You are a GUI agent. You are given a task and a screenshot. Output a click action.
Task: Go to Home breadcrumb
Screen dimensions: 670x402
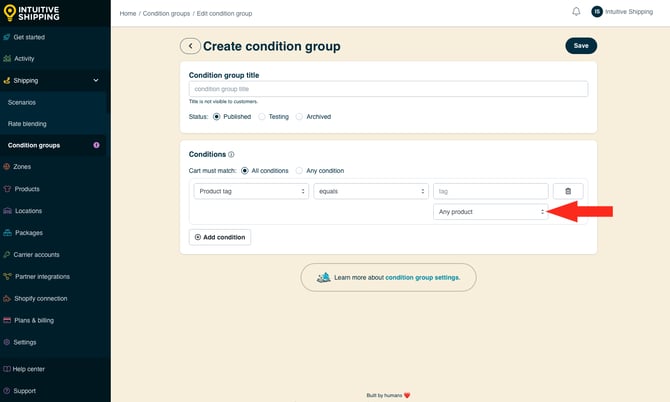click(x=128, y=14)
